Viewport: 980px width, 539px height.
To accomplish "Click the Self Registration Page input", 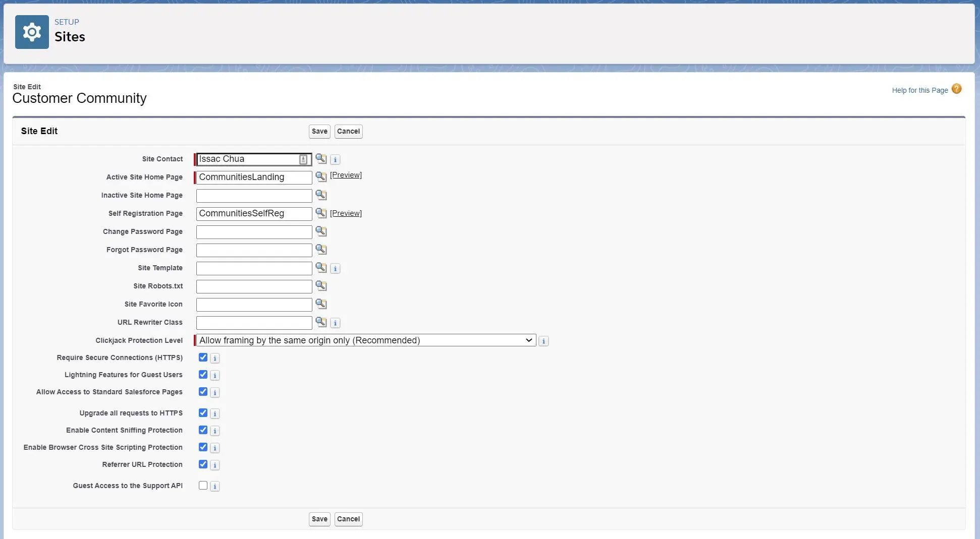I will 254,214.
